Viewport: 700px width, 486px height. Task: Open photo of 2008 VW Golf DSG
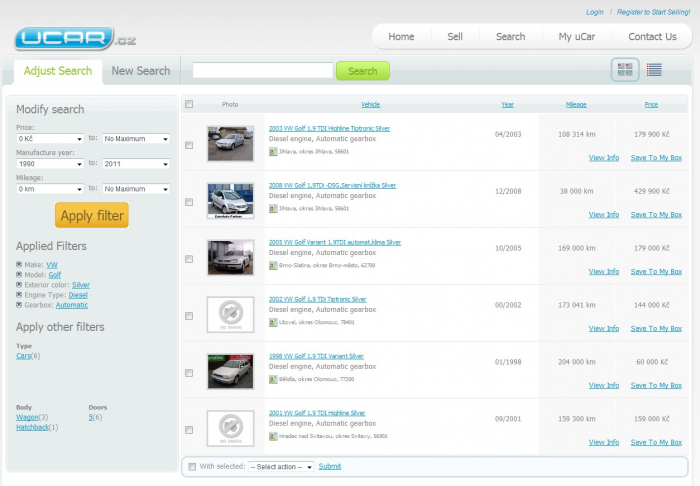(x=230, y=200)
